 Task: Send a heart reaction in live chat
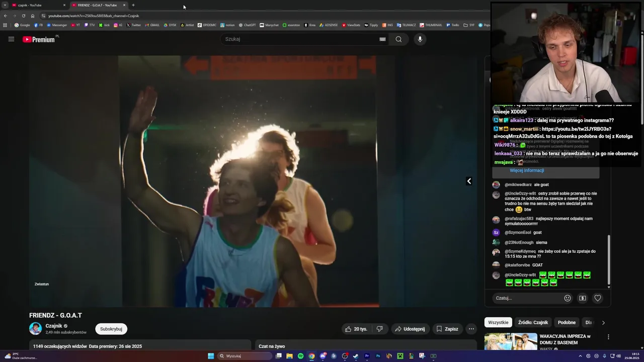598,298
